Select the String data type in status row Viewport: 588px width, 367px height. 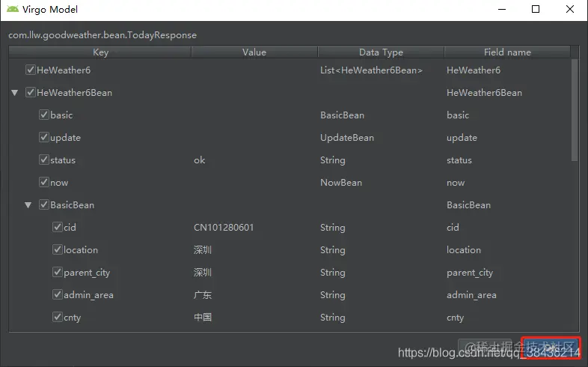tap(333, 160)
